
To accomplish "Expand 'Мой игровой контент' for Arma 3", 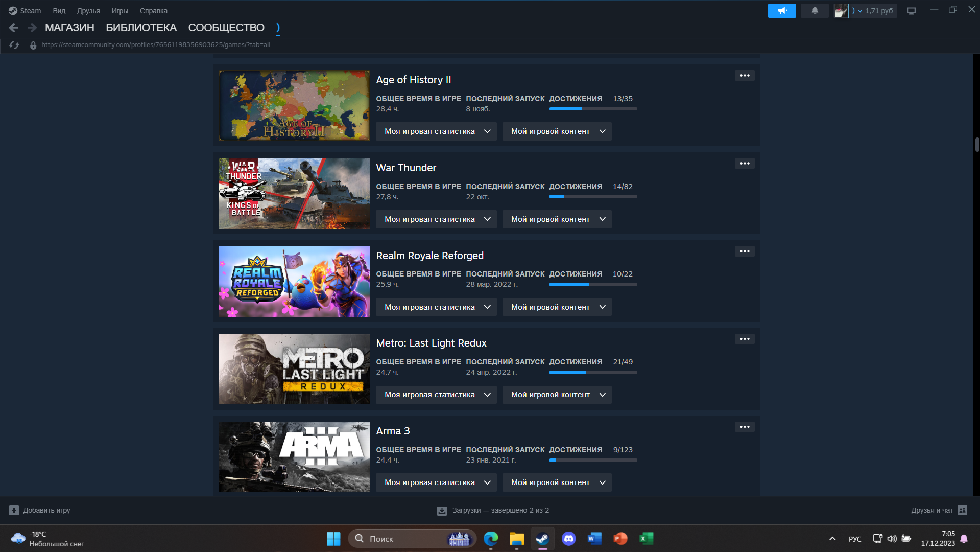I will click(x=557, y=482).
